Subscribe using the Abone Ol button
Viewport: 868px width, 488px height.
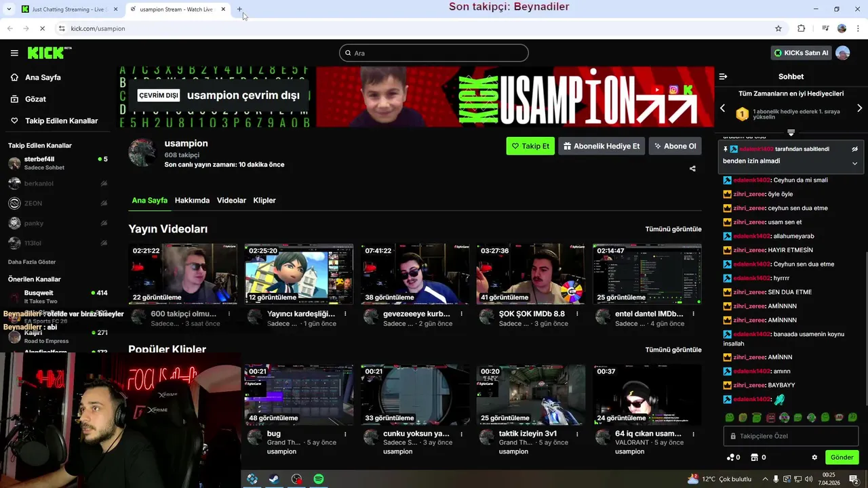(675, 146)
